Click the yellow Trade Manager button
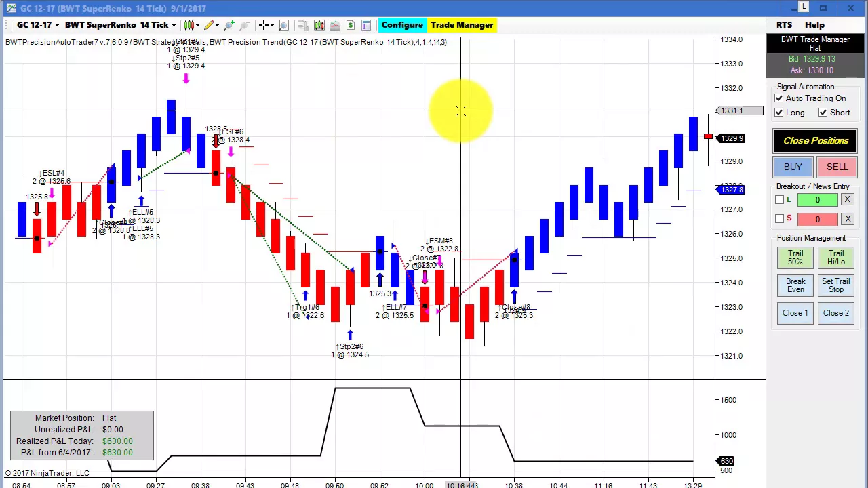 coord(462,25)
